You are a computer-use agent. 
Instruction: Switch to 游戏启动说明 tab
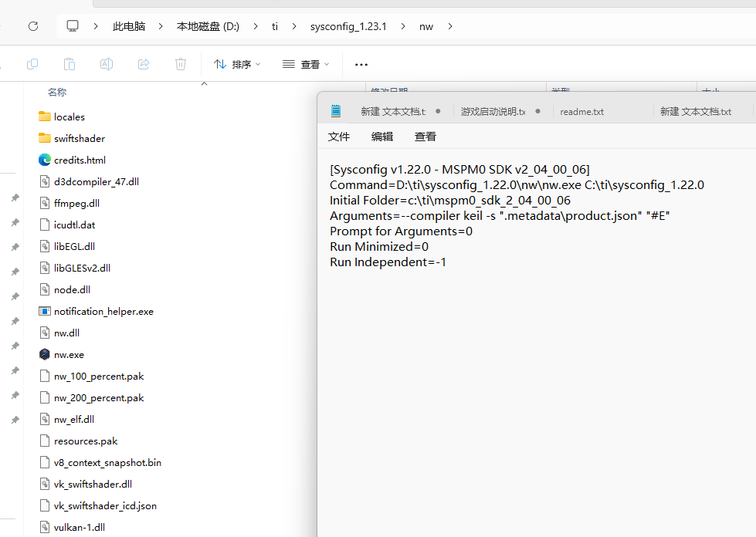tap(493, 112)
